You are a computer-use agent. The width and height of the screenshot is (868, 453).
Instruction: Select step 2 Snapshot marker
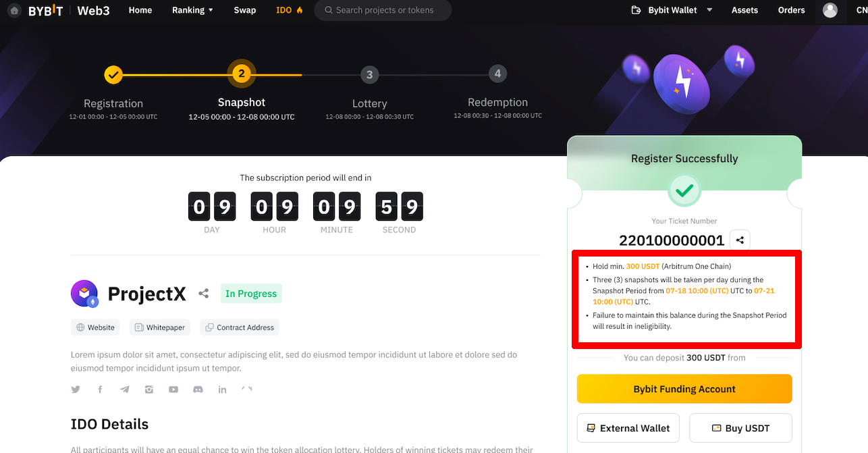pos(242,74)
